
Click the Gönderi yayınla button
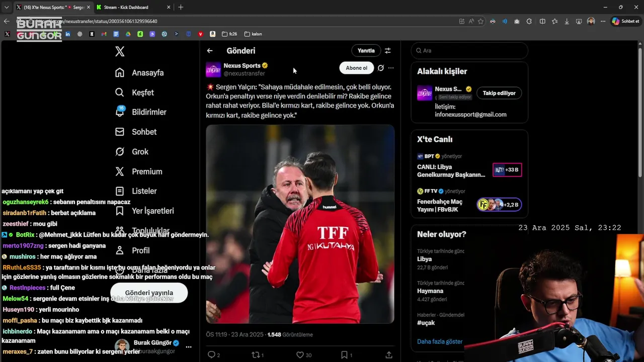[149, 293]
